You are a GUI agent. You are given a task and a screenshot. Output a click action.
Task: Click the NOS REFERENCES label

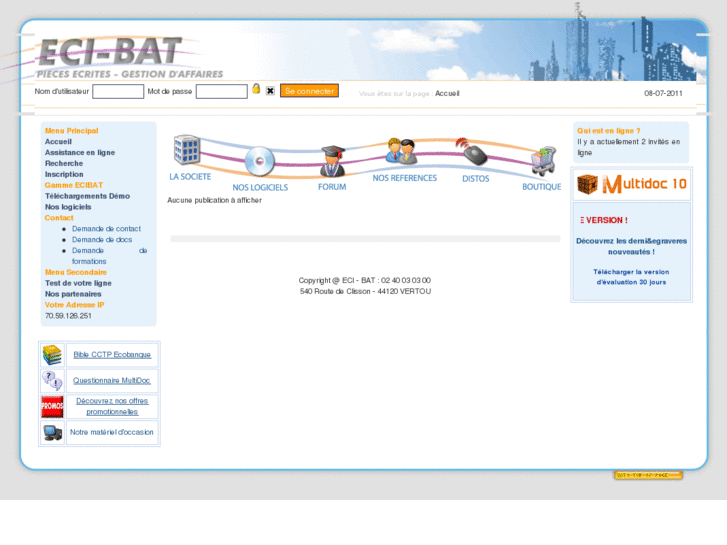[x=405, y=178]
